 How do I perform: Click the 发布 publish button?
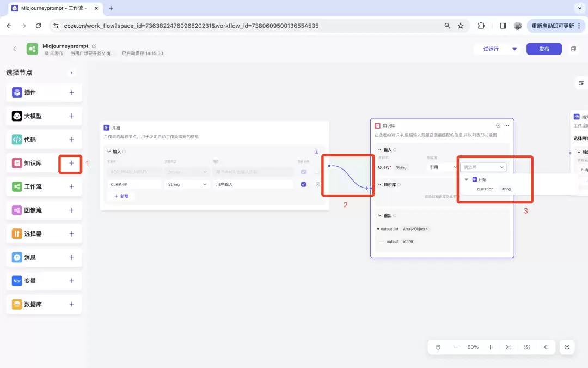(544, 49)
